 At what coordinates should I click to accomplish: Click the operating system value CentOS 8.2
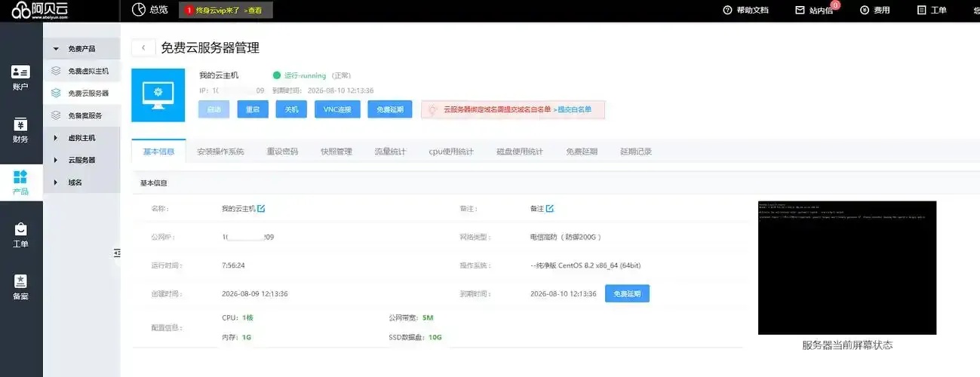pyautogui.click(x=585, y=265)
